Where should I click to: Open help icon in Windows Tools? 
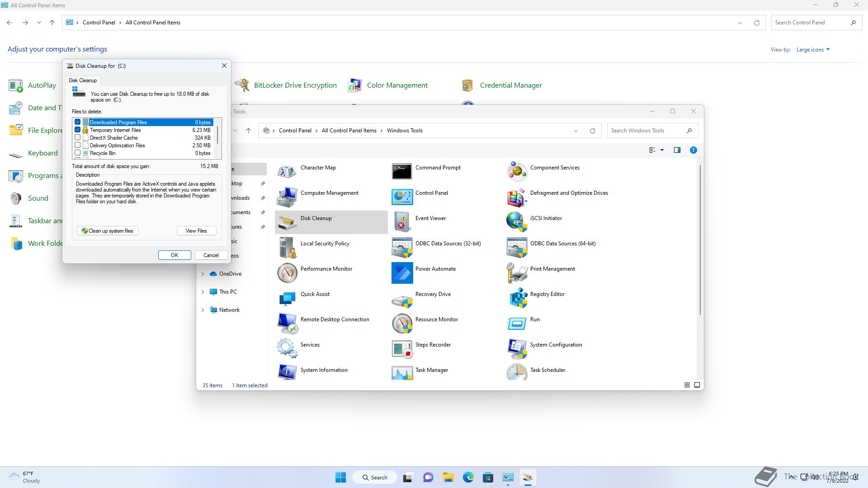pyautogui.click(x=693, y=150)
